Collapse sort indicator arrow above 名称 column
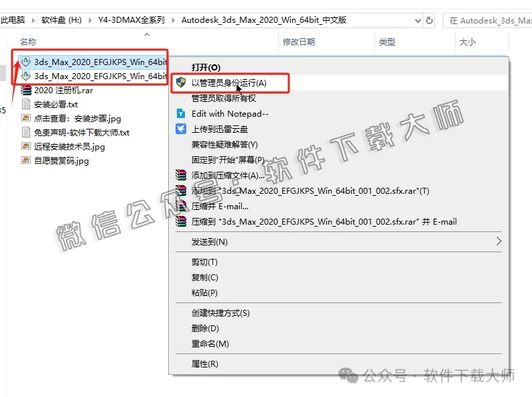Image resolution: width=532 pixels, height=397 pixels. 147,34
